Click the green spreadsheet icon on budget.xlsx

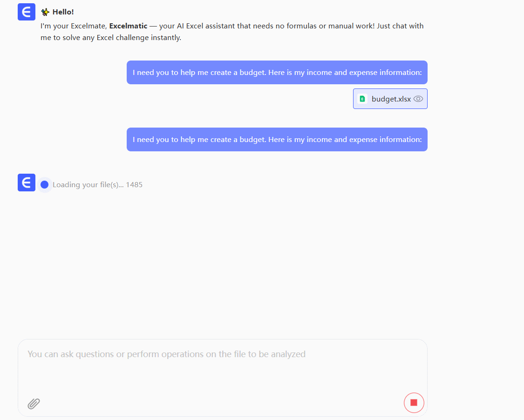[362, 99]
